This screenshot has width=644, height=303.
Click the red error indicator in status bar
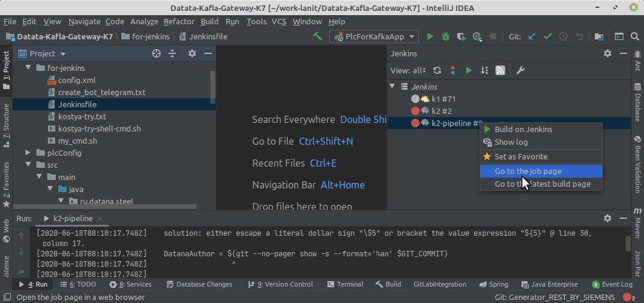627,297
